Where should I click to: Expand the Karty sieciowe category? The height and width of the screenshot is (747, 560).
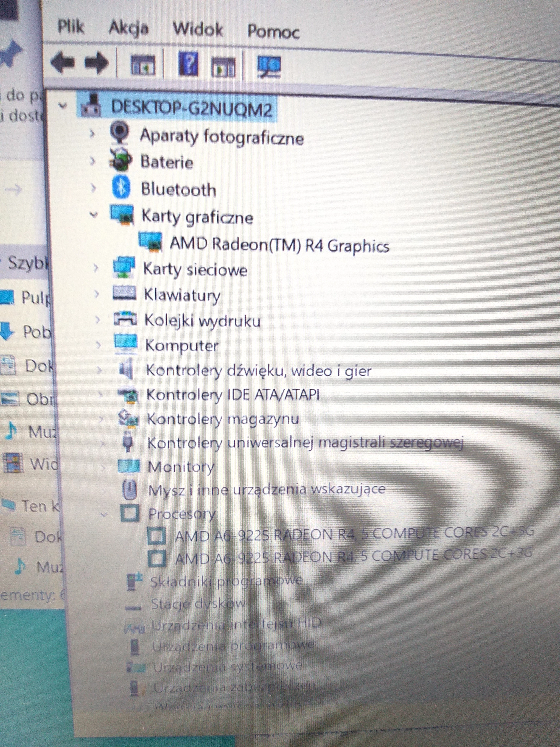point(96,268)
